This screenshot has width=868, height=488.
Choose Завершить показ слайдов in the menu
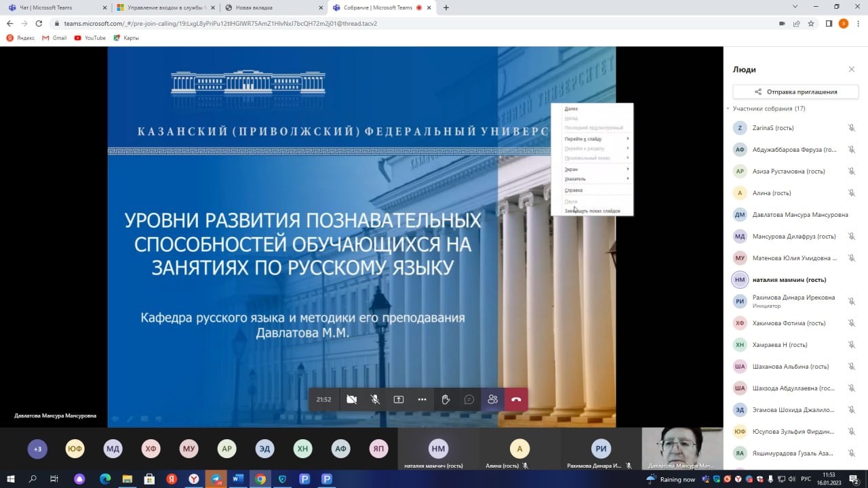pos(593,210)
